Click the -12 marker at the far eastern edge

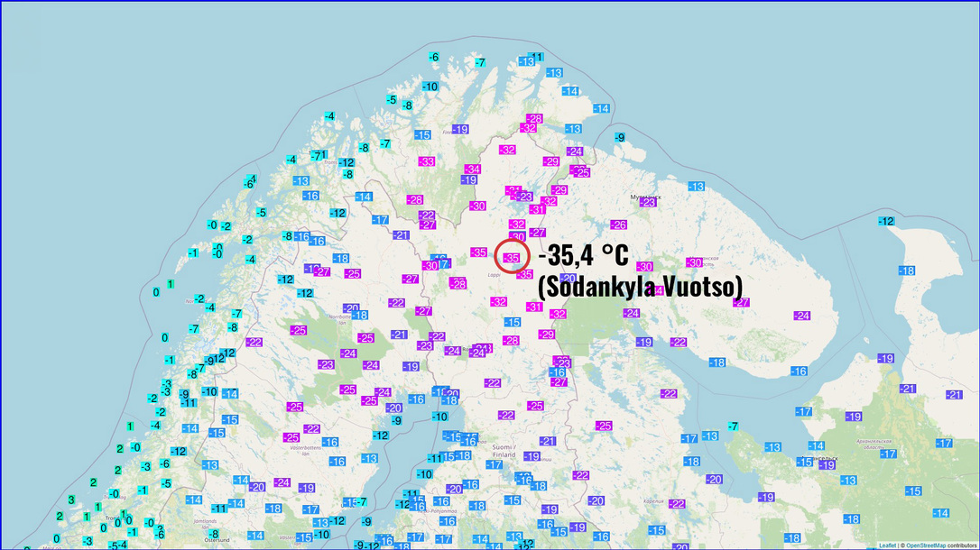tap(886, 221)
